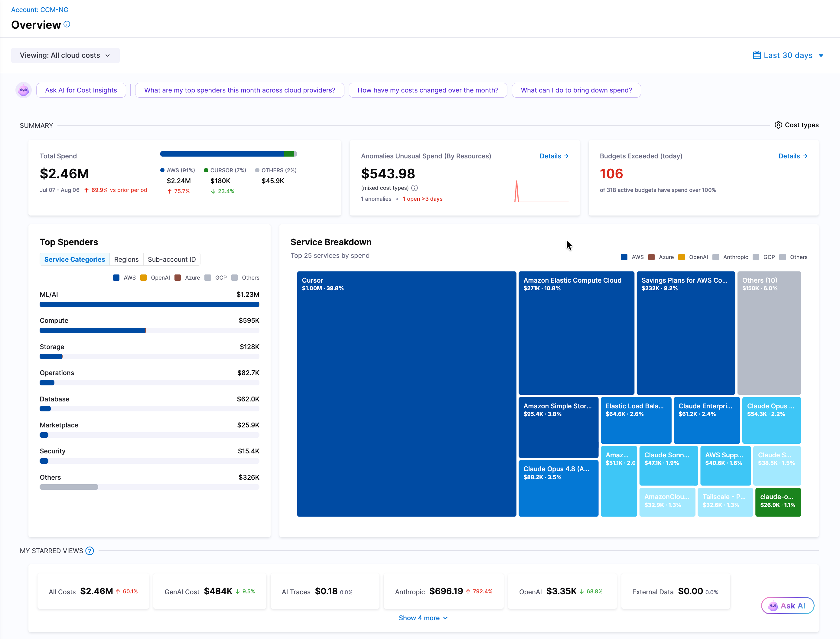This screenshot has width=840, height=639.
Task: Click the Others gray swatch in Service Breakdown
Action: [x=783, y=257]
